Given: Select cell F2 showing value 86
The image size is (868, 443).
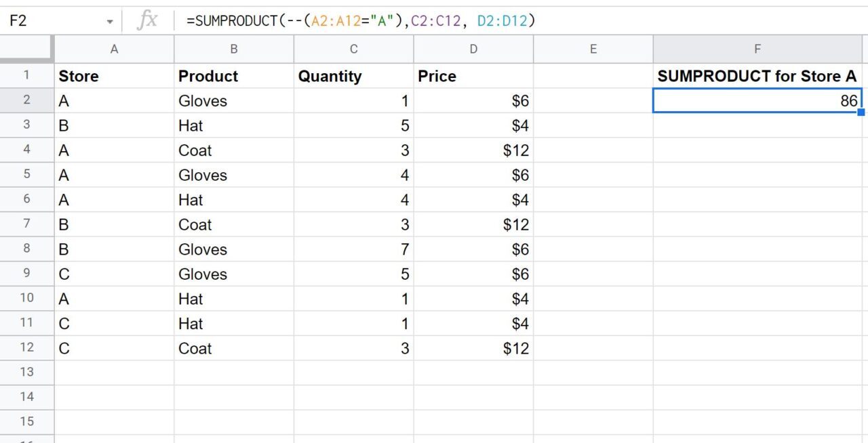Looking at the screenshot, I should pos(757,100).
